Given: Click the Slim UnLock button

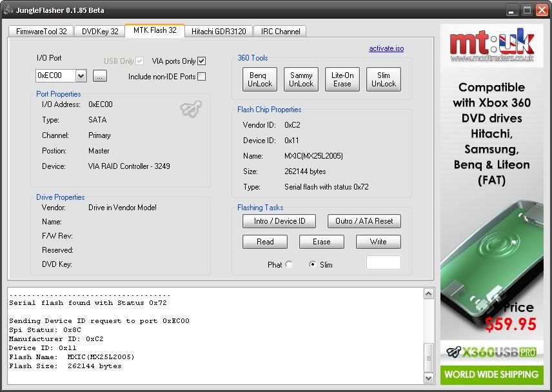Looking at the screenshot, I should point(384,79).
